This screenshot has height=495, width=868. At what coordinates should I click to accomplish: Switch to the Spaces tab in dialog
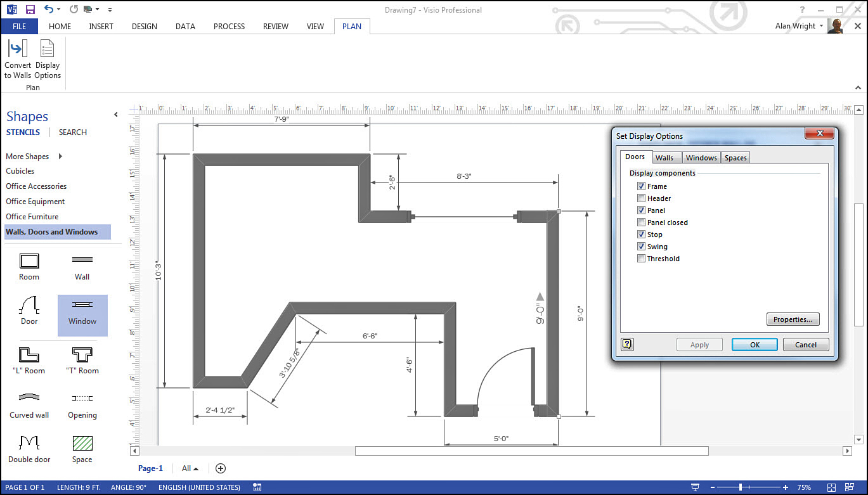click(735, 158)
